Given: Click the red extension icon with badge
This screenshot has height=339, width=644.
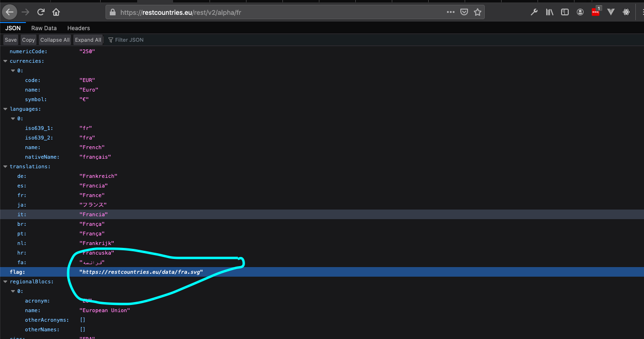Looking at the screenshot, I should click(x=596, y=12).
